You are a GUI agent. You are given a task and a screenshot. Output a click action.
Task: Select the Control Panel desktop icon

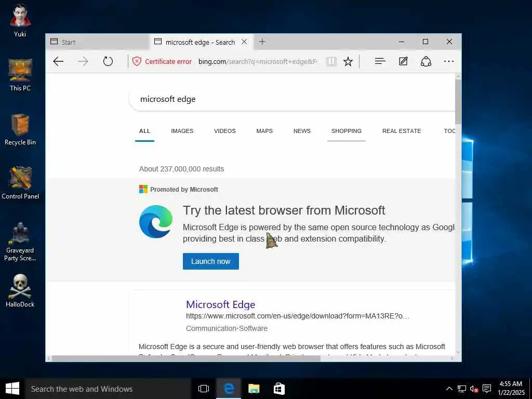coord(20,183)
